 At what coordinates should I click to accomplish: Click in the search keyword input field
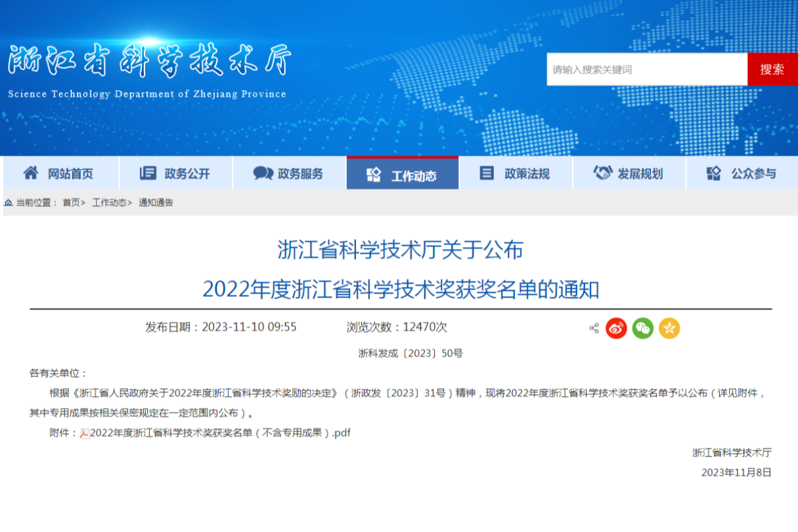[646, 70]
